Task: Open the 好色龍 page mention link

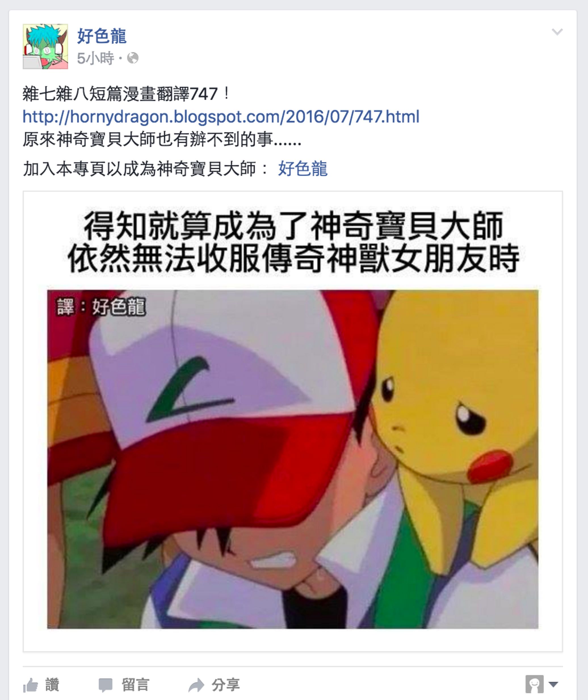Action: (303, 168)
